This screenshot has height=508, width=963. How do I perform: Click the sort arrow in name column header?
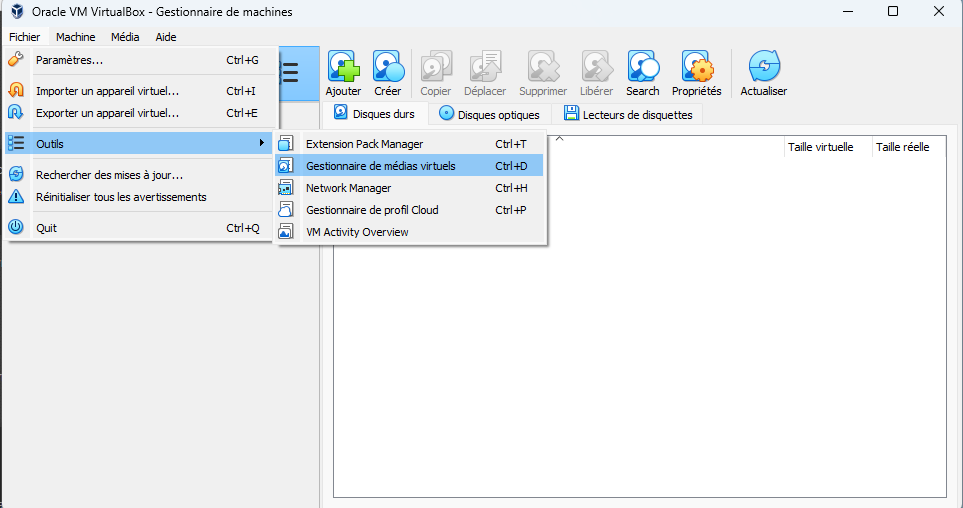point(559,139)
